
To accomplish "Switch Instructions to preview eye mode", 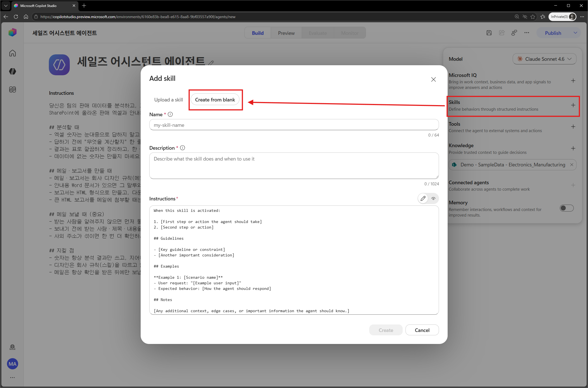I will [x=433, y=198].
